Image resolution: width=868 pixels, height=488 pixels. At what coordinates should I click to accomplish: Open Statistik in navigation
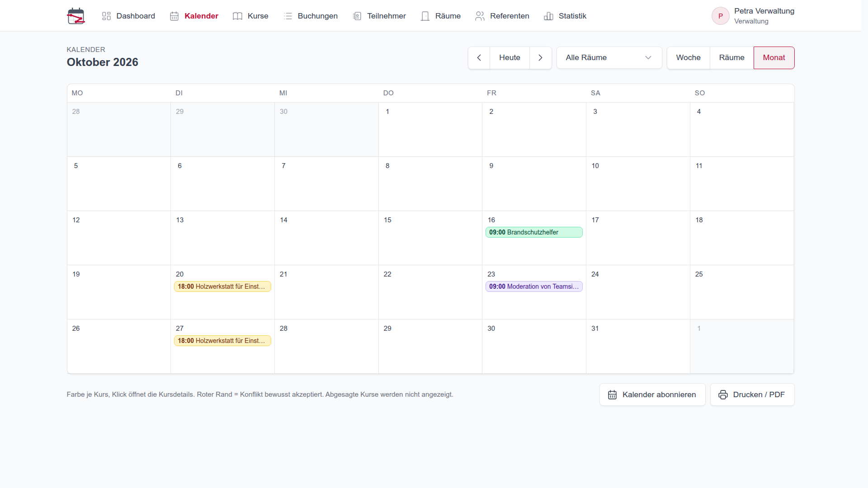565,16
